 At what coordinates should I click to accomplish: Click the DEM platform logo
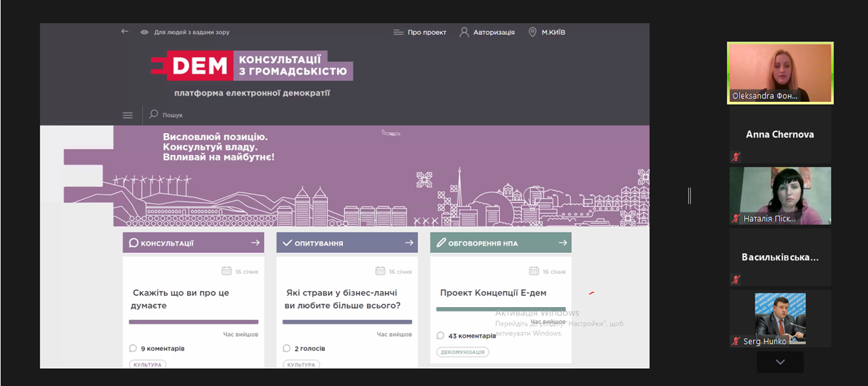click(252, 66)
